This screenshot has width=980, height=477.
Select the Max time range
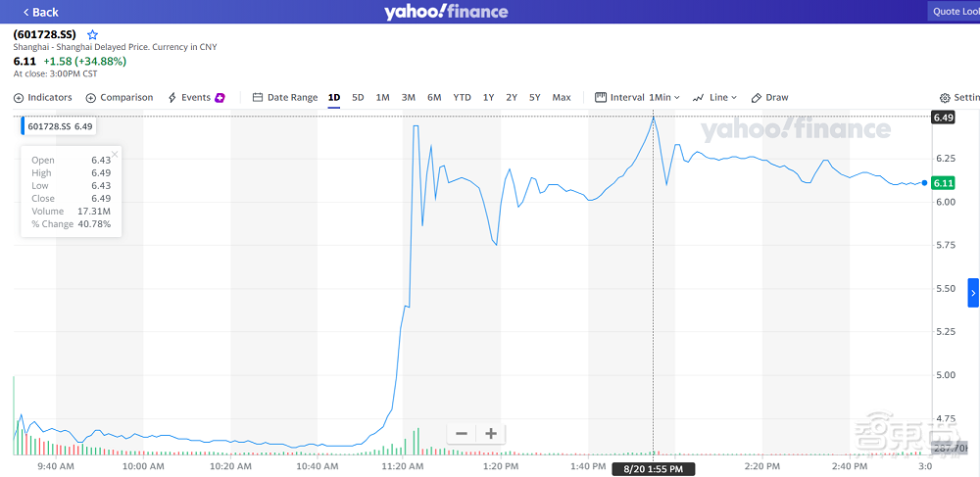tap(561, 98)
